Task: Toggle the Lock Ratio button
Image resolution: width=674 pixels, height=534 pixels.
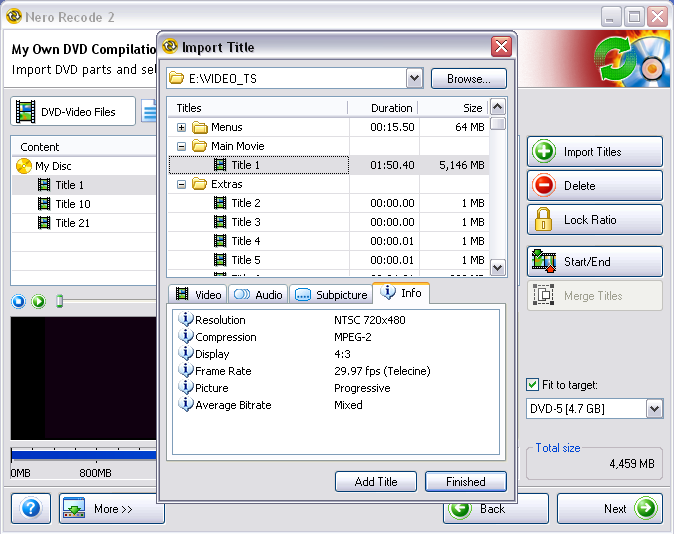Action: [x=594, y=219]
